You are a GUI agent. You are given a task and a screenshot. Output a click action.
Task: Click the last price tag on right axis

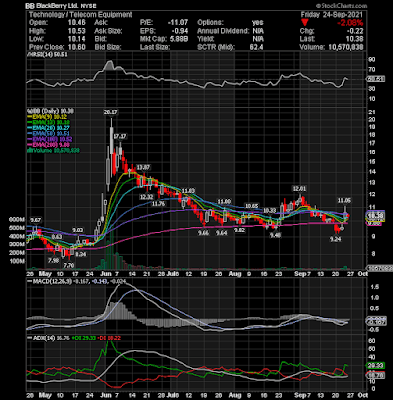click(x=376, y=216)
